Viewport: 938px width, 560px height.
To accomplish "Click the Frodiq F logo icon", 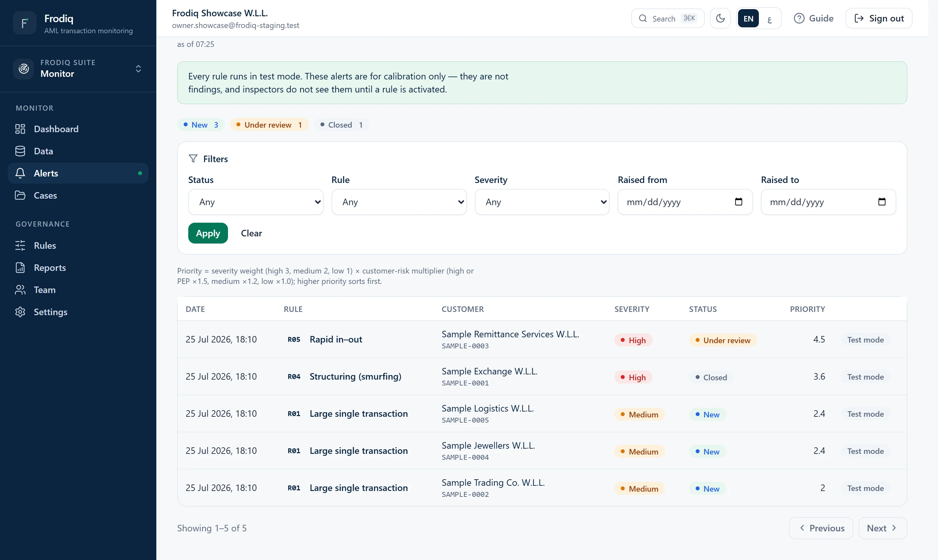I will (24, 23).
